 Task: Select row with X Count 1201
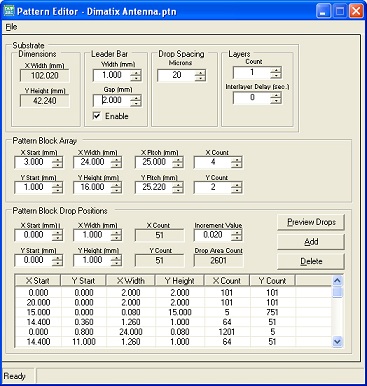[x=173, y=332]
